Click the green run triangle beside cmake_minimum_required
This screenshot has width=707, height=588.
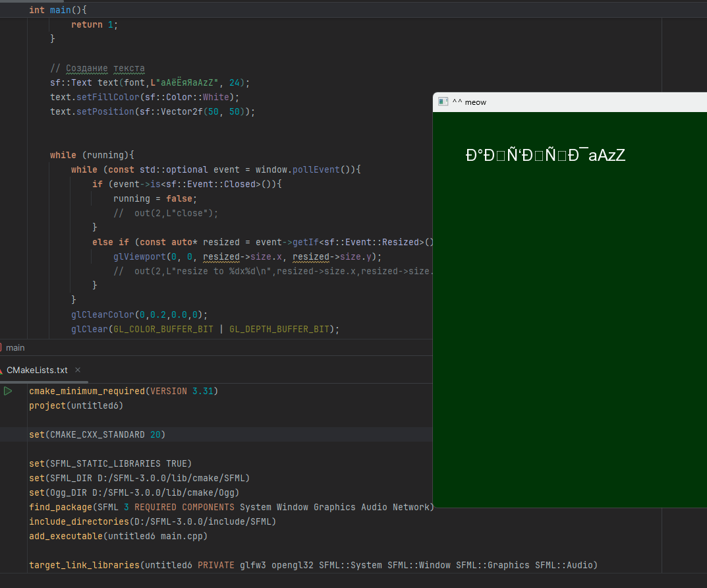point(8,391)
